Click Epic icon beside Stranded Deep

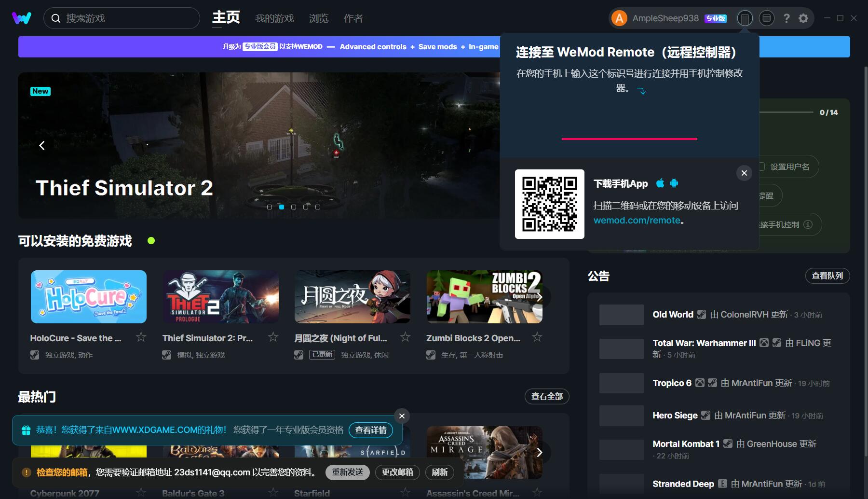tap(722, 484)
